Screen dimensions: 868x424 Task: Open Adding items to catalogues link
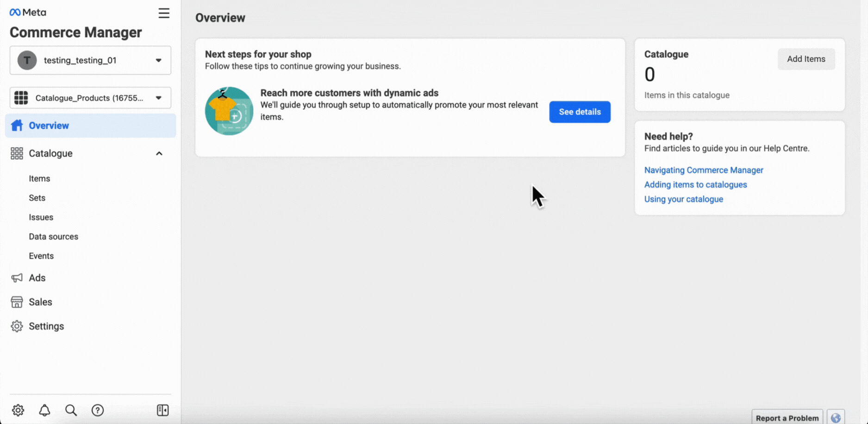695,184
